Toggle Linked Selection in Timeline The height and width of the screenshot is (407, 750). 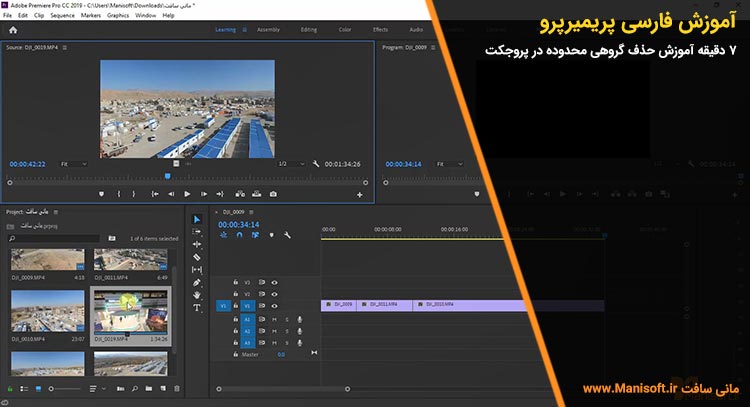coord(255,235)
